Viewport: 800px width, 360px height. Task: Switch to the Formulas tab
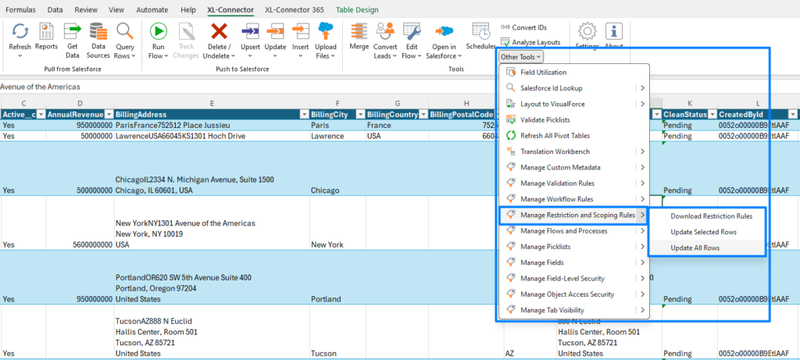point(21,10)
